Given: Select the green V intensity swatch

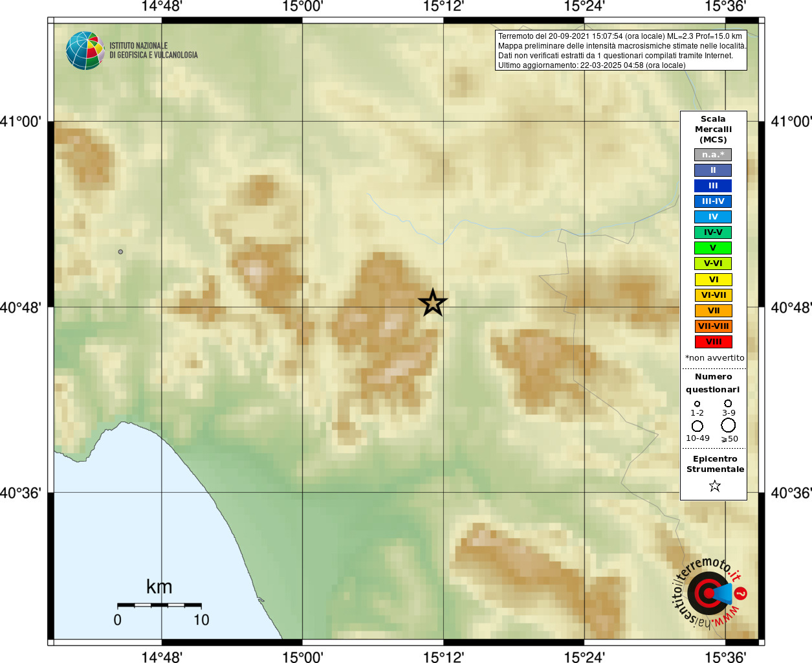Looking at the screenshot, I should point(713,248).
